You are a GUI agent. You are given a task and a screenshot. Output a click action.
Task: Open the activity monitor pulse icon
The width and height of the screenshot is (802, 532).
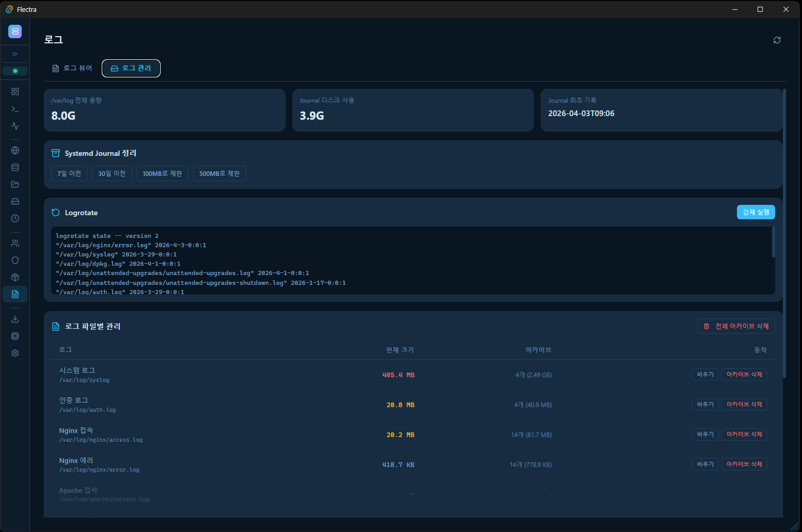[15, 126]
